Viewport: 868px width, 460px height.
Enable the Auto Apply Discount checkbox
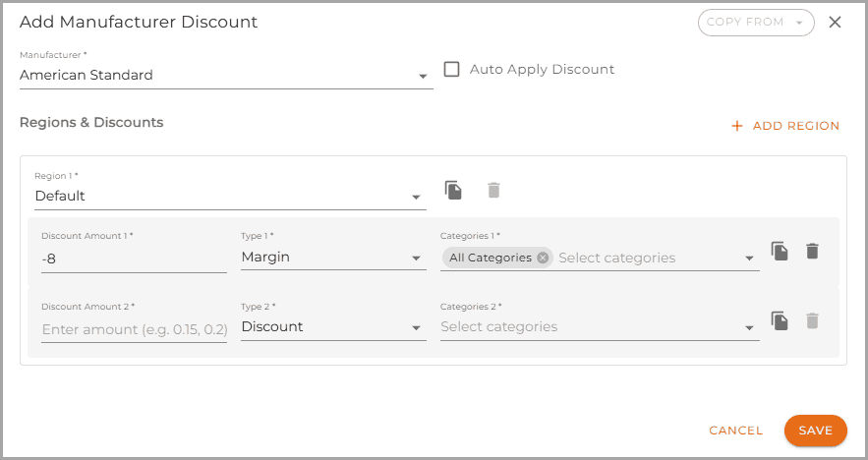pos(452,69)
